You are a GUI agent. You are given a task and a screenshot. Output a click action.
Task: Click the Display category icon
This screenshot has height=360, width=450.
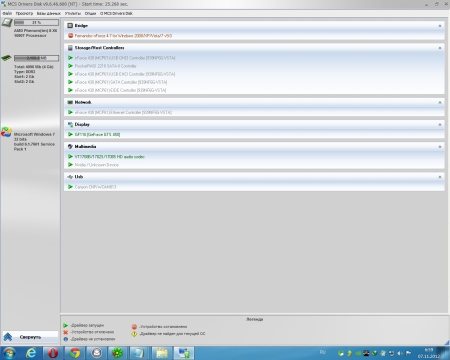70,124
